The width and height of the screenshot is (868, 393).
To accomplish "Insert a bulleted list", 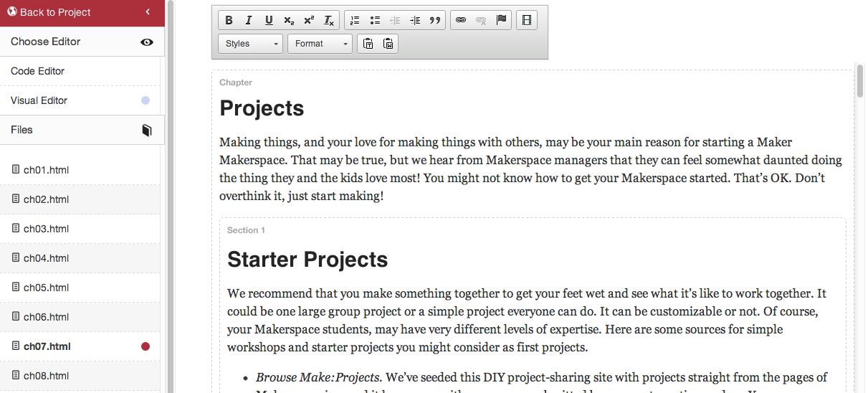I will (x=375, y=20).
